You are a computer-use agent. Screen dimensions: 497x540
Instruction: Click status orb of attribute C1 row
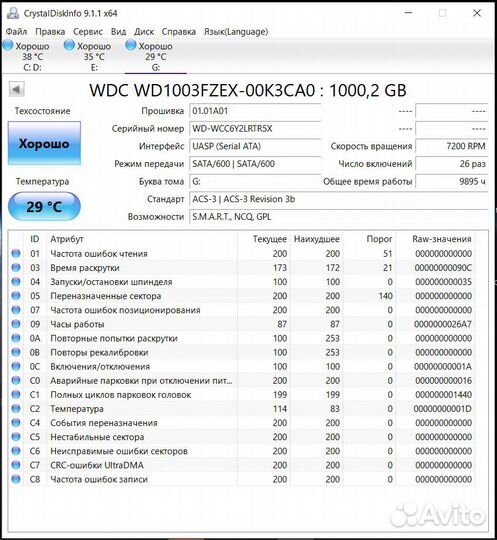point(16,395)
